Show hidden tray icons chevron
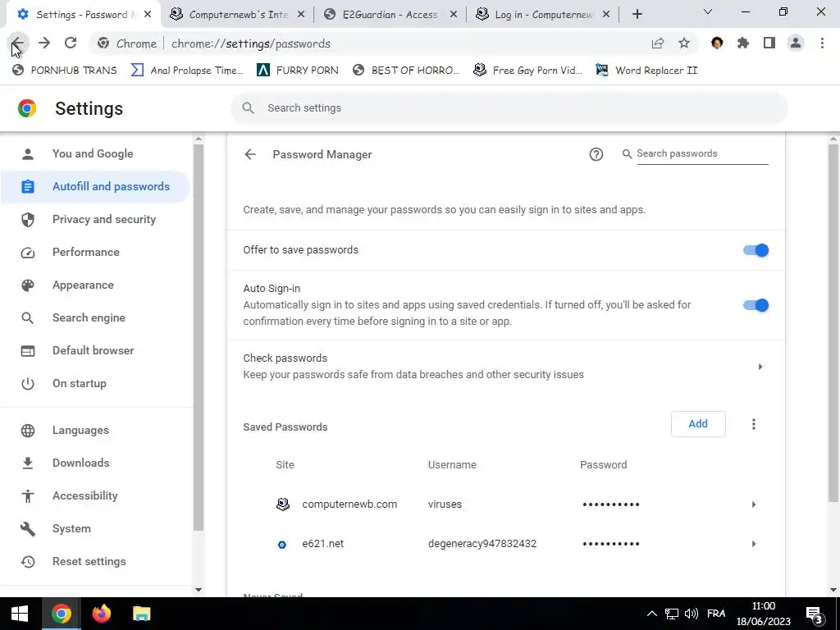Viewport: 840px width, 630px height. (652, 614)
